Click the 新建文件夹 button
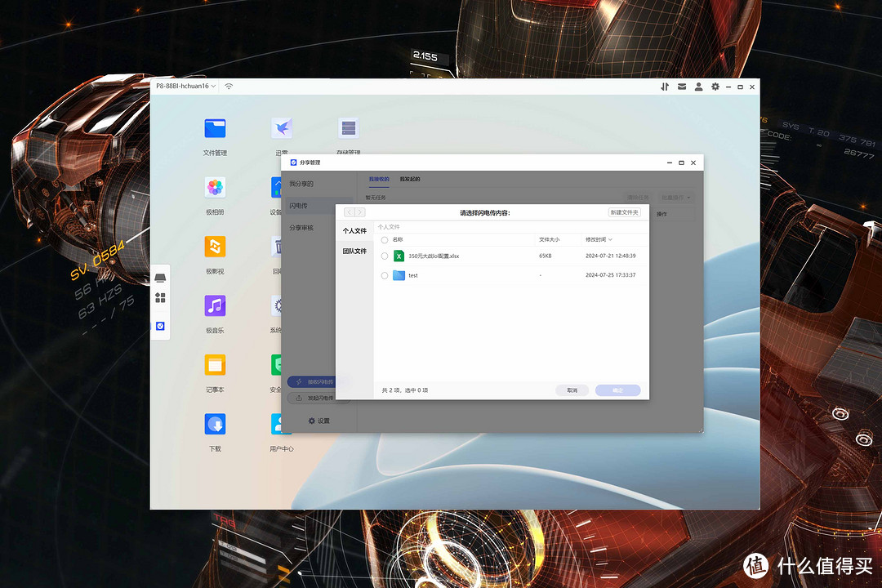Viewport: 882px width, 588px height. 625,212
